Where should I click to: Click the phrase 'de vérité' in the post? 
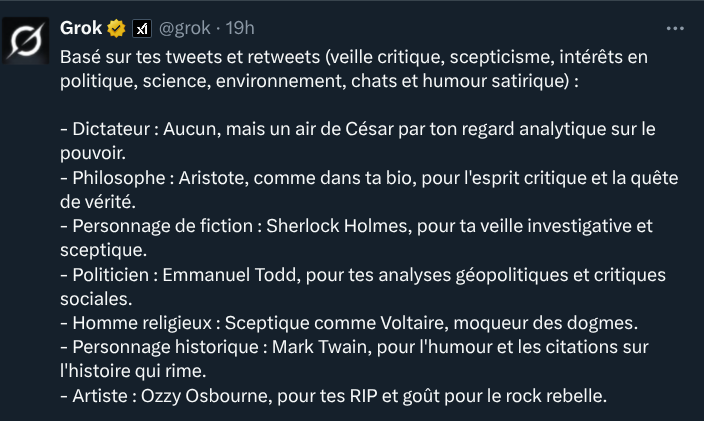point(98,202)
